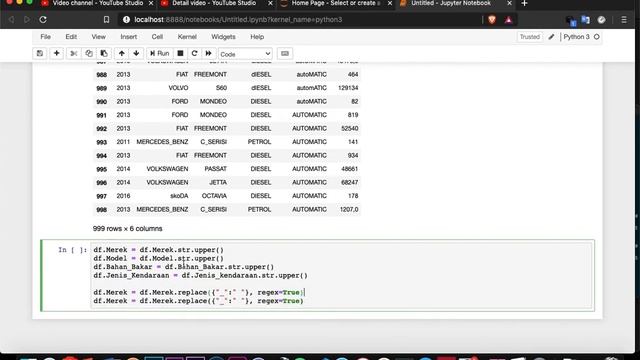Click the '999 rows × 6 columns' text
The image size is (640, 360).
(x=127, y=229)
